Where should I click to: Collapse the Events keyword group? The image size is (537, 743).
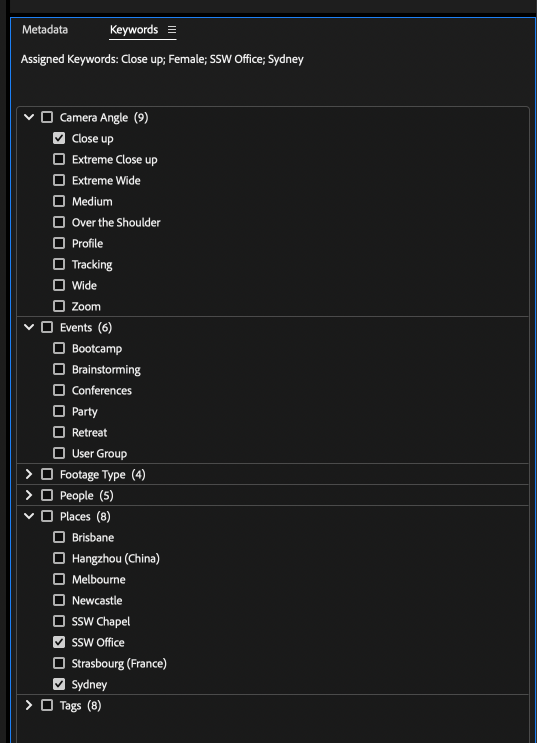click(29, 327)
